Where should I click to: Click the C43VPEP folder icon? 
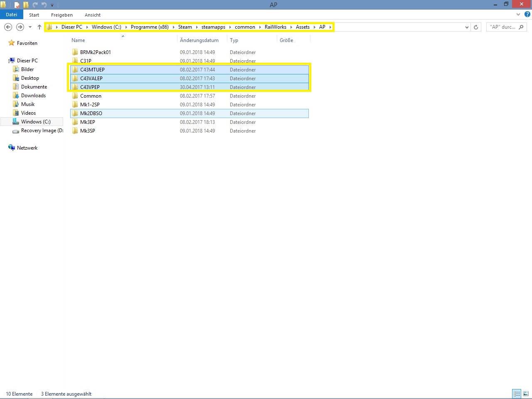pos(75,87)
